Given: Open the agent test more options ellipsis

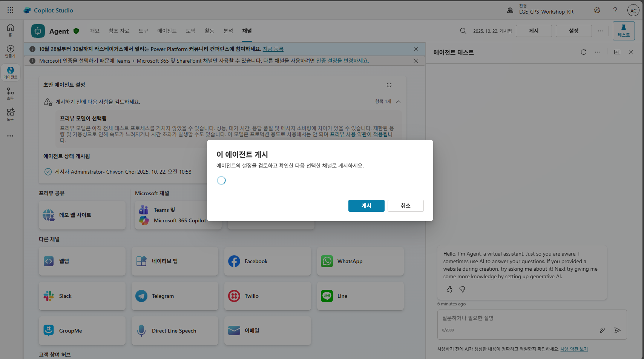Looking at the screenshot, I should [x=597, y=52].
